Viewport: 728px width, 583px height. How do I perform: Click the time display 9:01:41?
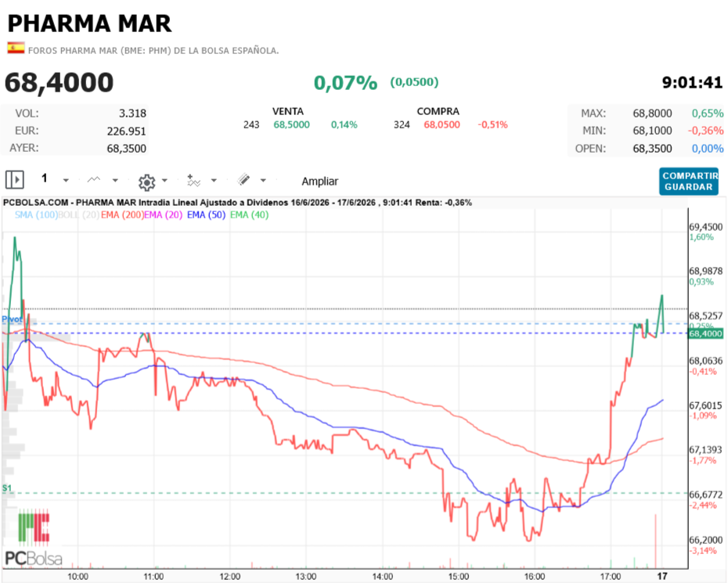pyautogui.click(x=692, y=83)
